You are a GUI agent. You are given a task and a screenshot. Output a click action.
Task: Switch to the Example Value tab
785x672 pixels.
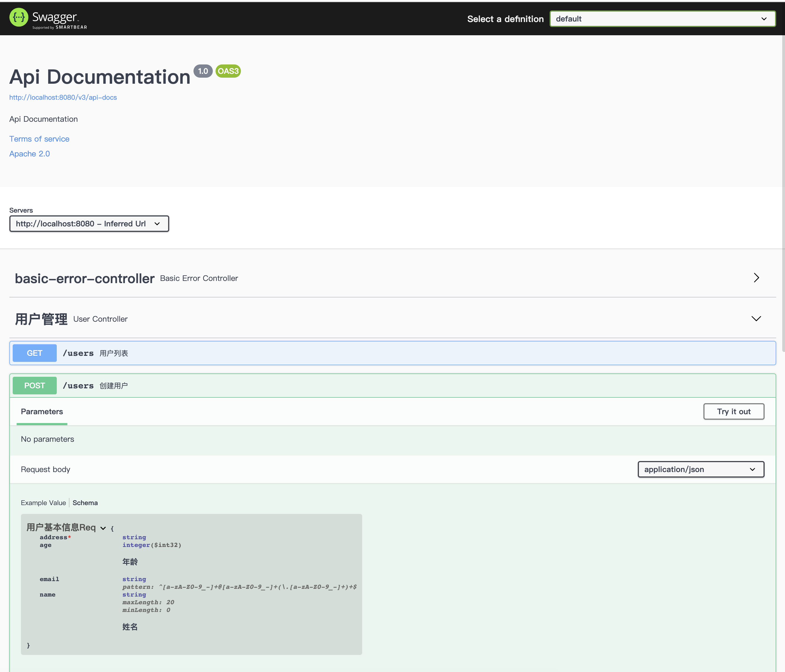(x=43, y=502)
